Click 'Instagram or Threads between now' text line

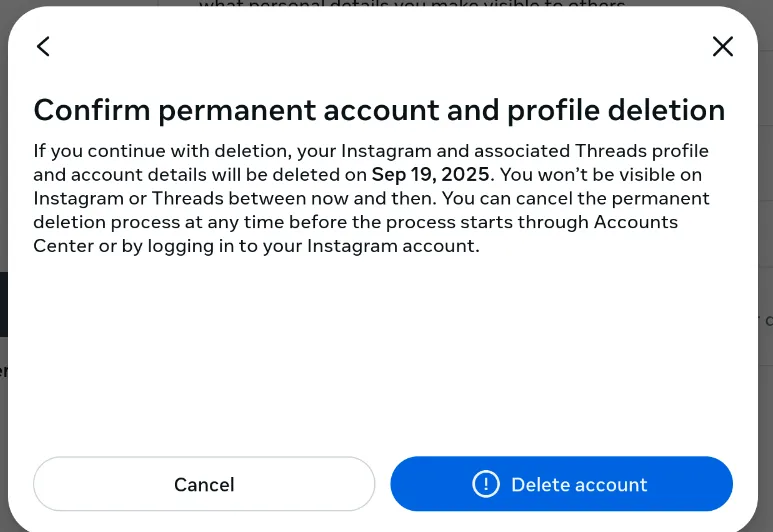click(x=234, y=198)
